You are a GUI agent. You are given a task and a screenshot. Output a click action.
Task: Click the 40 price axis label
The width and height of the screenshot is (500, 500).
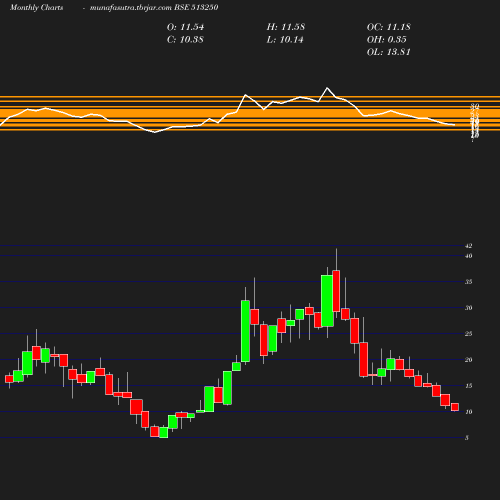pyautogui.click(x=469, y=256)
